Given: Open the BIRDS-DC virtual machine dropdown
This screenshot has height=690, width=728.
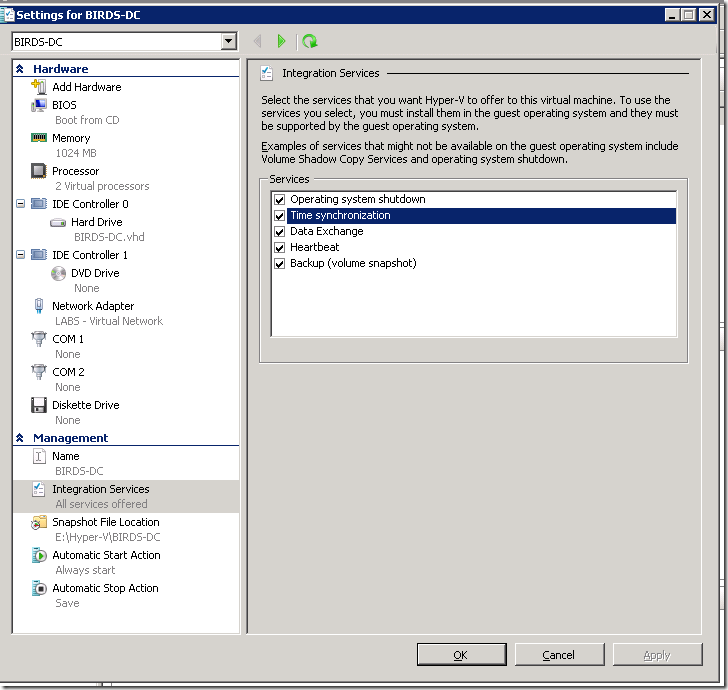Looking at the screenshot, I should [229, 41].
